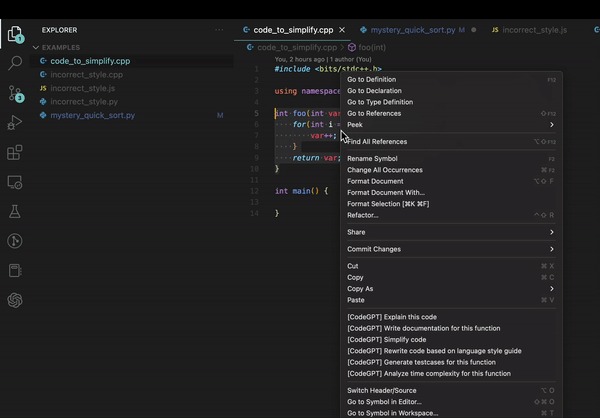The width and height of the screenshot is (600, 418).
Task: Choose Paste from context menu
Action: 451,300
